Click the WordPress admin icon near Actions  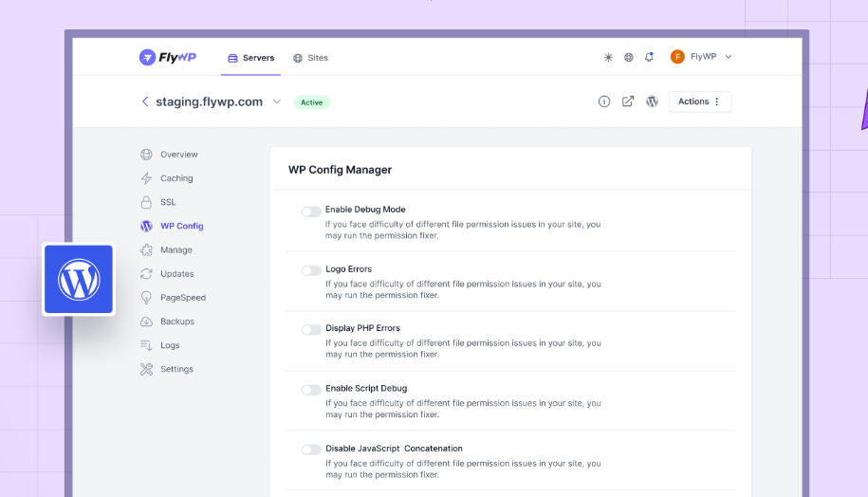coord(652,101)
